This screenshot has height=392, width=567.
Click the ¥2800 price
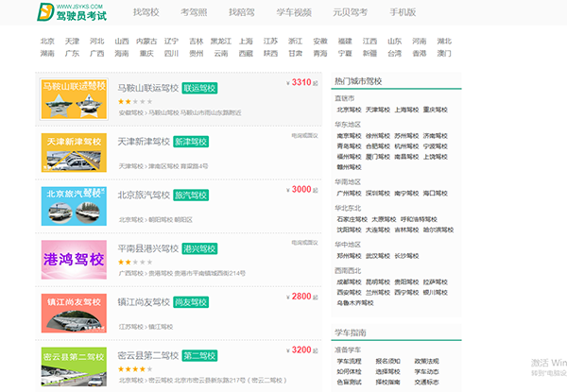[x=301, y=297]
